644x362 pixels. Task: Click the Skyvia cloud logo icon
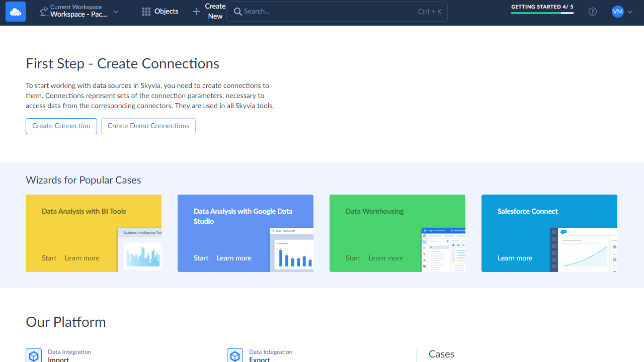pyautogui.click(x=16, y=12)
